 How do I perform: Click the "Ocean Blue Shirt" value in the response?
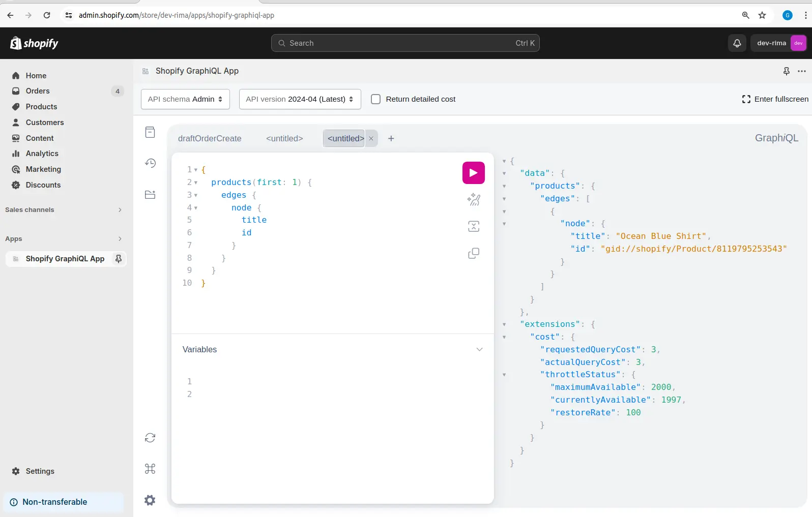pos(661,236)
